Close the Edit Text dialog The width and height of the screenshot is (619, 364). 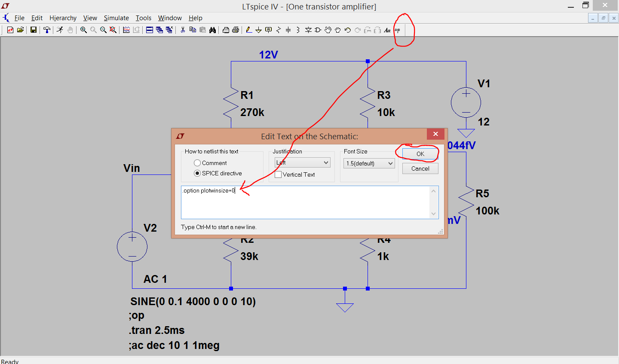[435, 134]
